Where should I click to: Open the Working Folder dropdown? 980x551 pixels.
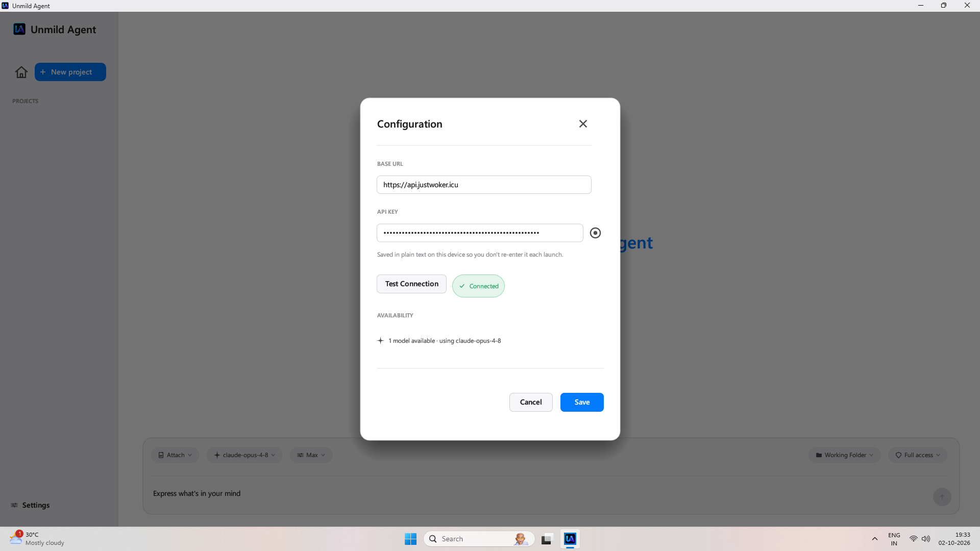[845, 455]
